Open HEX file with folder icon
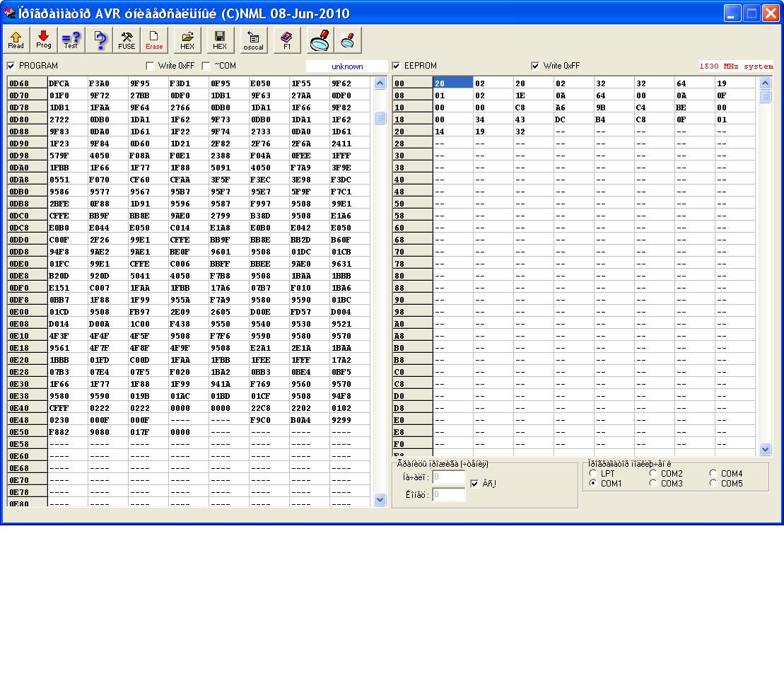 [x=187, y=40]
